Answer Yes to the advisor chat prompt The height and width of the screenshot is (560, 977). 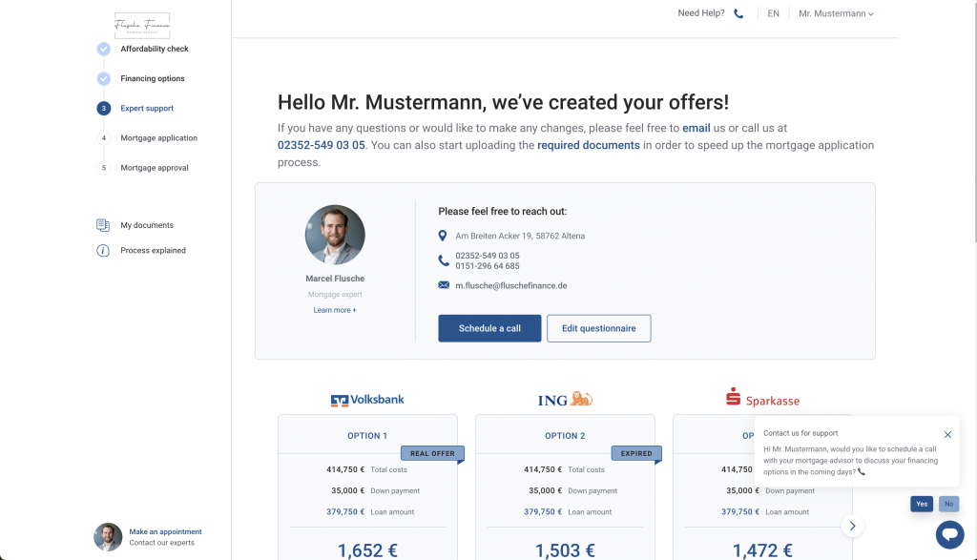coord(921,504)
